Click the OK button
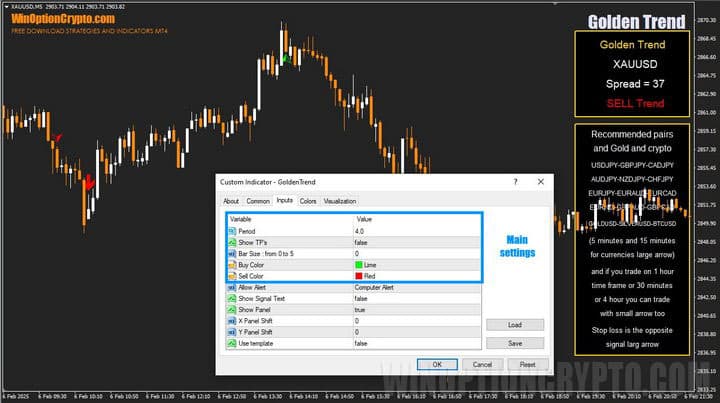720x403 pixels. point(437,364)
